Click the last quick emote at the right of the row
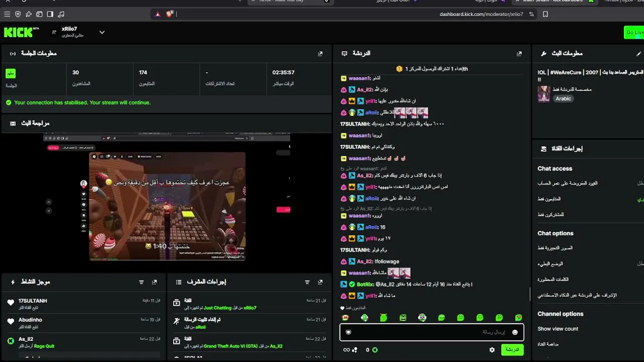644x362 pixels. pyautogui.click(x=518, y=318)
